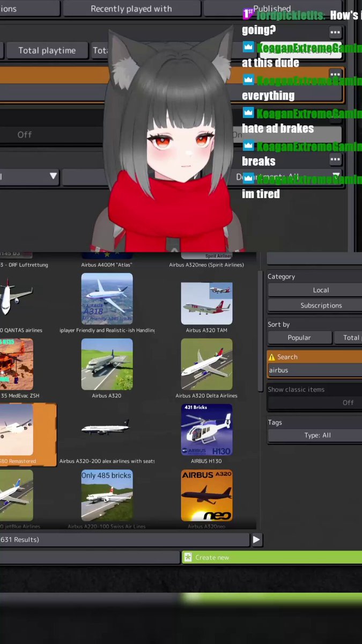Open options menu on top chat message
The image size is (362, 644).
point(335,32)
